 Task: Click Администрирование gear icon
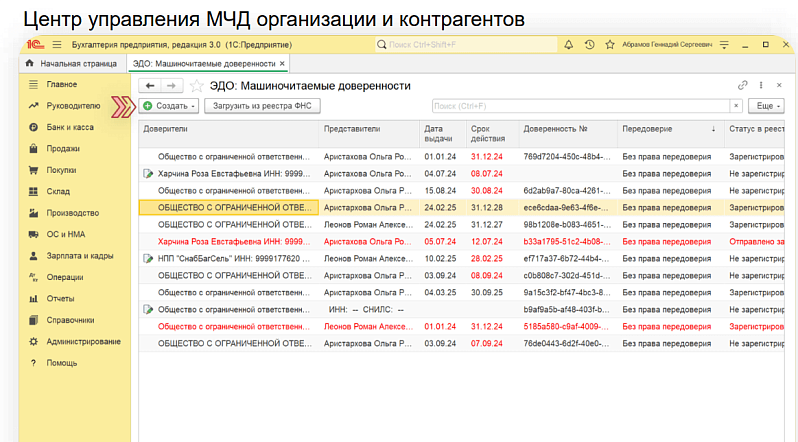pos(34,341)
